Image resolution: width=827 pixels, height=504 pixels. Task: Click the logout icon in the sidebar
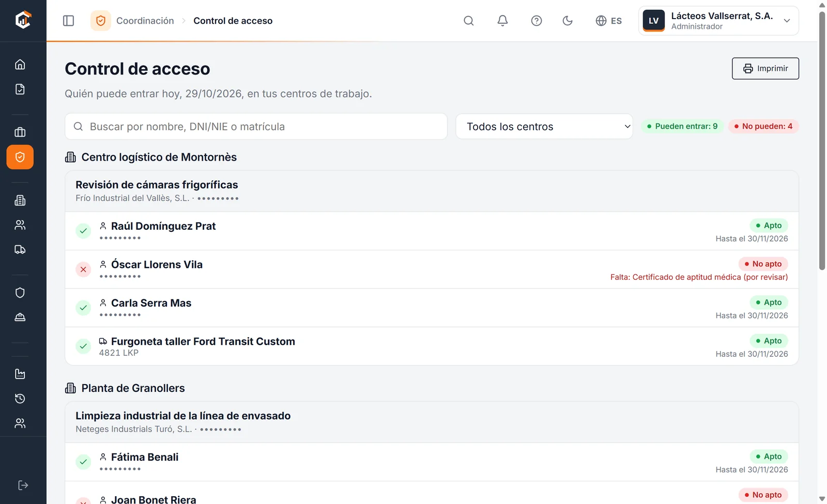click(x=23, y=485)
